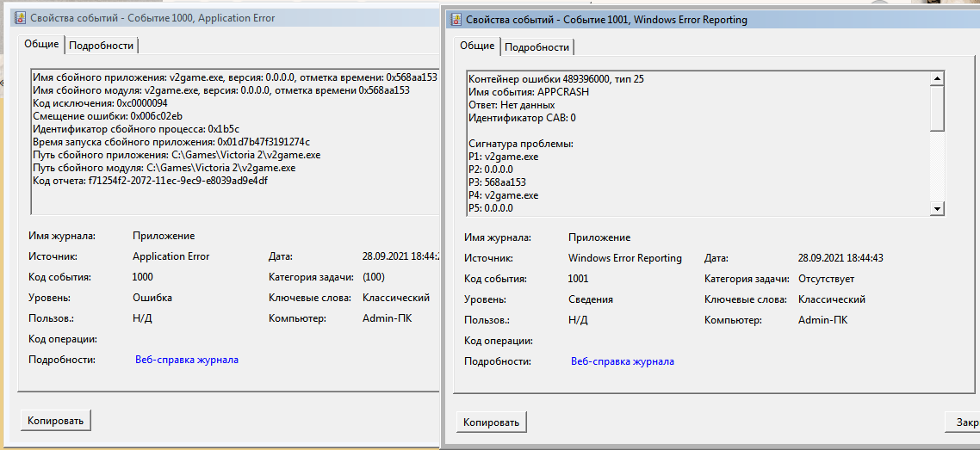Open the Общие tab in Windows Error Reporting window
This screenshot has height=450, width=980.
pyautogui.click(x=477, y=46)
